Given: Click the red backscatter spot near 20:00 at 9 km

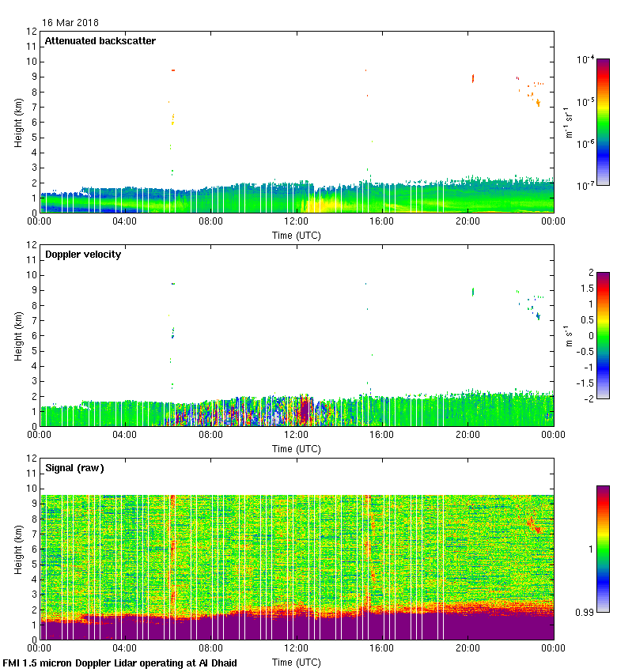Looking at the screenshot, I should 473,77.
